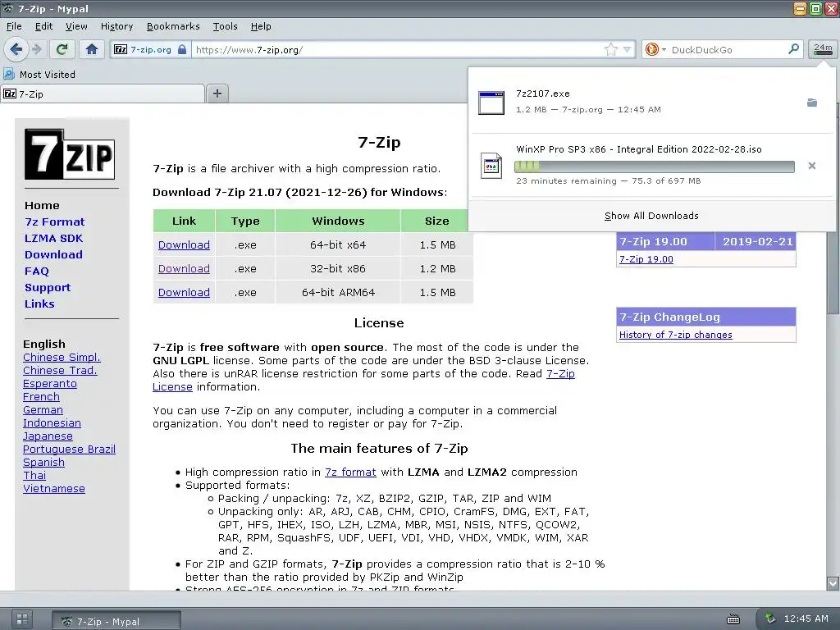The width and height of the screenshot is (840, 630).
Task: Open the 7-Zip 19.00 link
Action: (x=646, y=259)
